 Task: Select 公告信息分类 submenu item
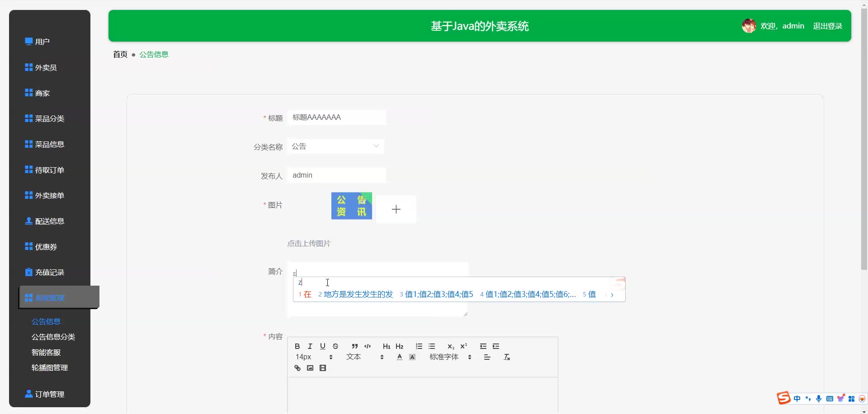pos(53,337)
